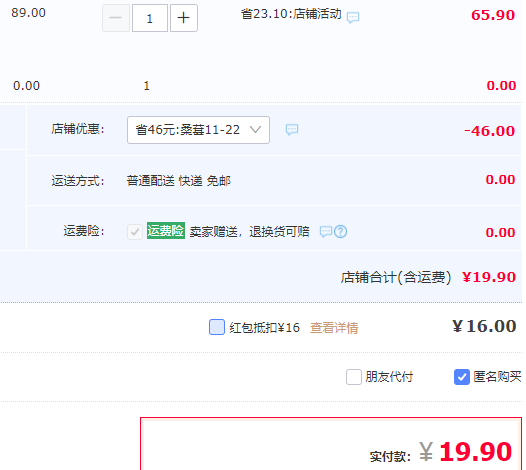
Task: Increase quantity with the plus button
Action: pyautogui.click(x=183, y=18)
